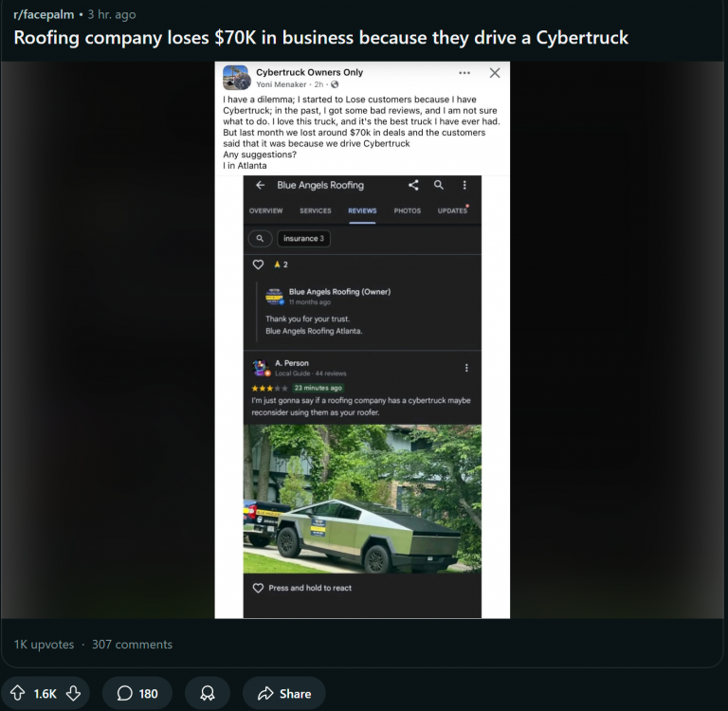The image size is (728, 711).
Task: Click the review search magnifier chip
Action: (260, 238)
